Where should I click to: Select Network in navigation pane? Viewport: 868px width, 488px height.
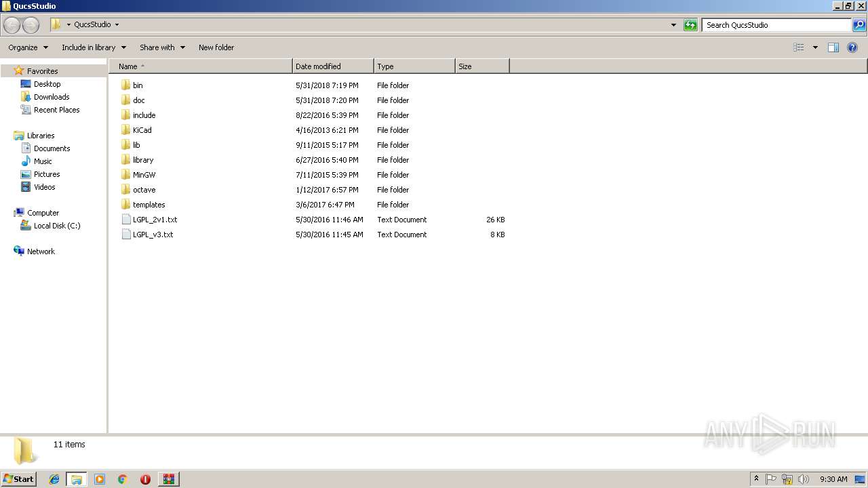(41, 251)
